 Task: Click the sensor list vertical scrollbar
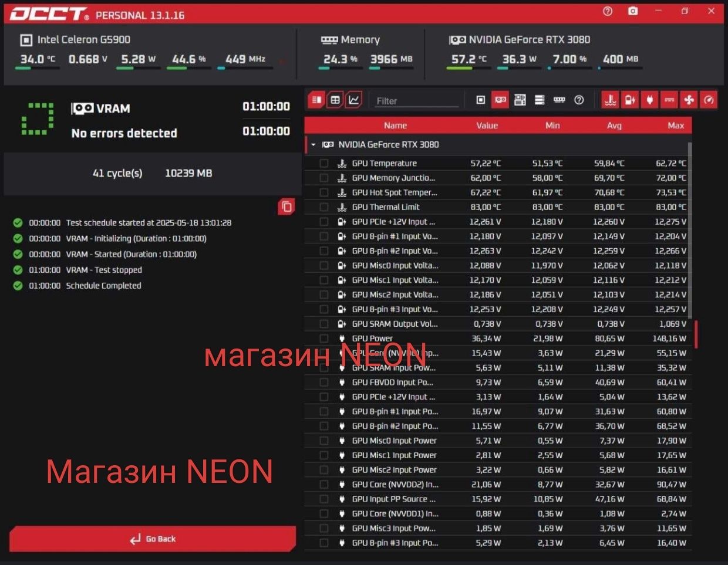(690, 230)
